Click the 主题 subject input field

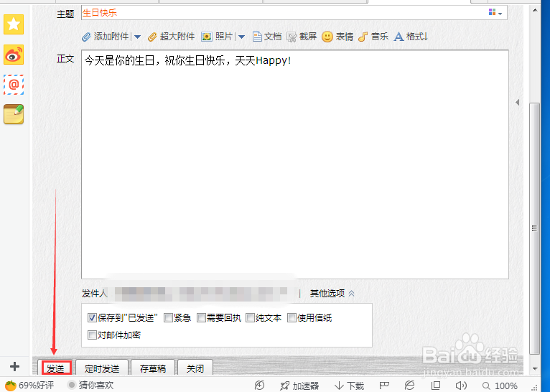294,13
